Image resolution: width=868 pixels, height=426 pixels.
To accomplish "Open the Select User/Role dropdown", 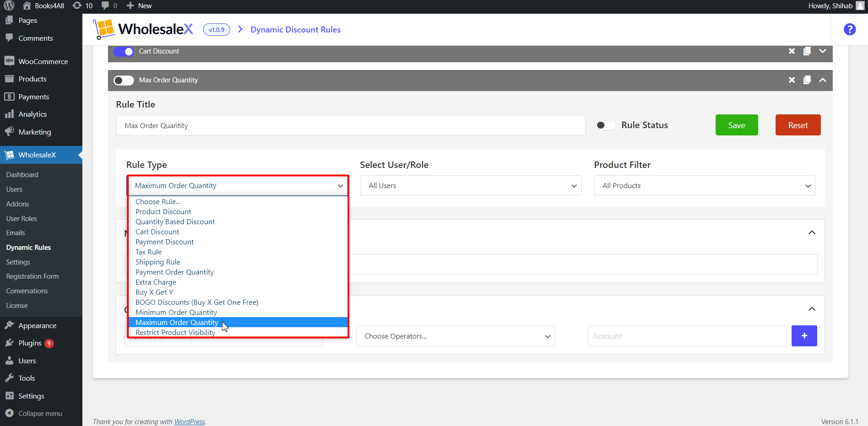I will (x=471, y=186).
